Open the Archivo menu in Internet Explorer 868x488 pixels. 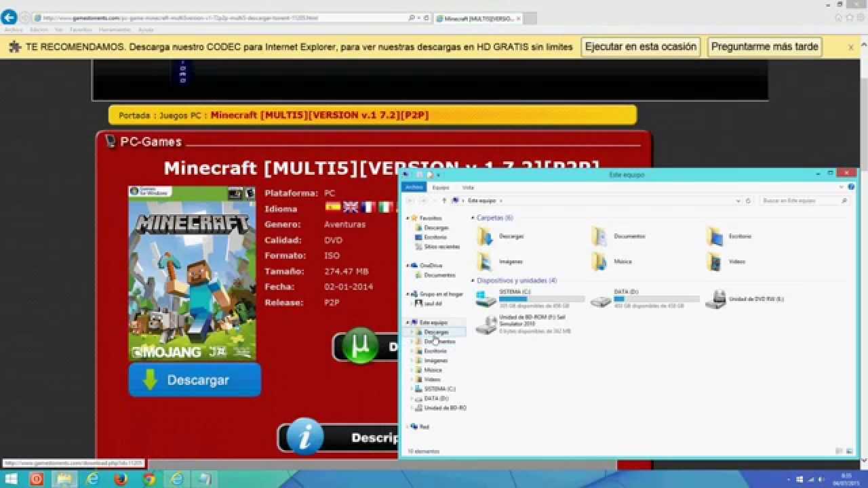(x=13, y=30)
